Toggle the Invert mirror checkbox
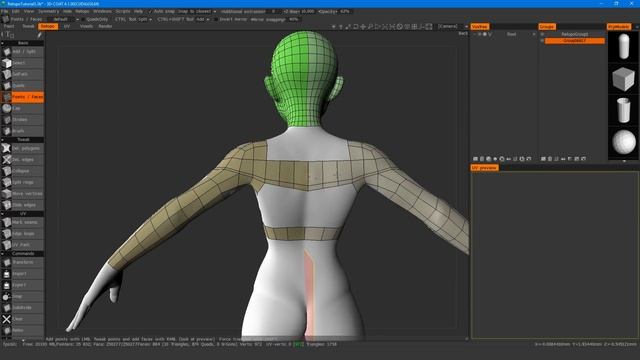This screenshot has height=360, width=640. pos(216,19)
